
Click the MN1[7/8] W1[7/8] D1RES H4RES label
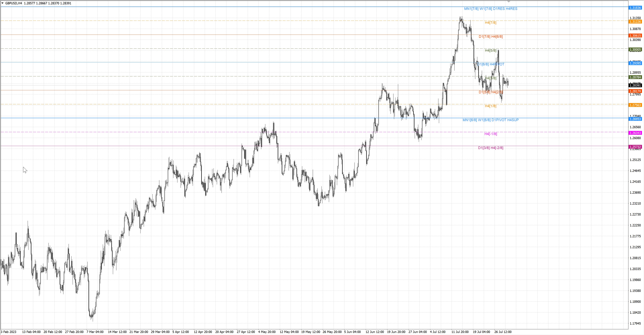tap(491, 9)
